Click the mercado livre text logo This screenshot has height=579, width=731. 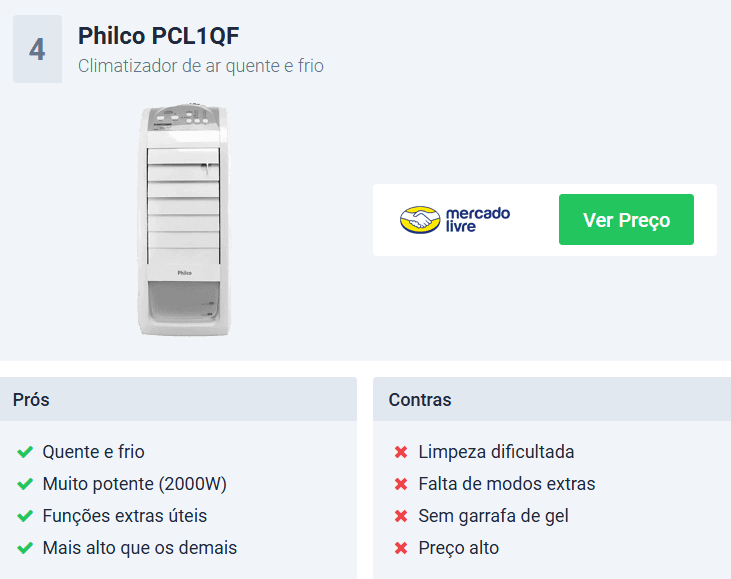pos(478,220)
